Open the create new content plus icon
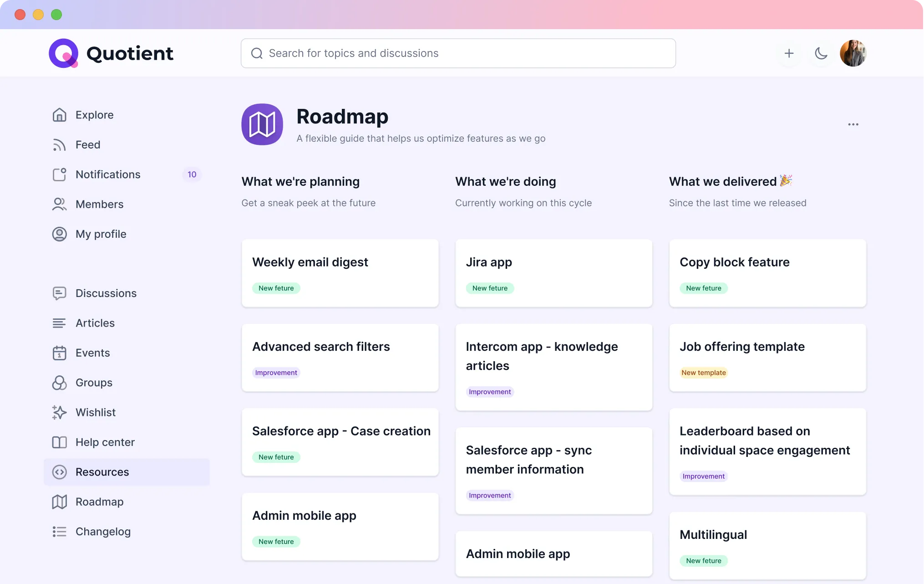 click(789, 53)
